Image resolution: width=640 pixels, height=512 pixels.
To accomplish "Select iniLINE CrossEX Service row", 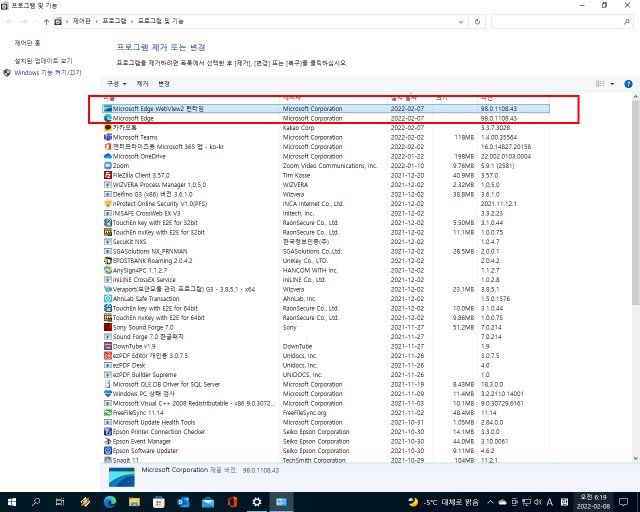I will (x=326, y=280).
